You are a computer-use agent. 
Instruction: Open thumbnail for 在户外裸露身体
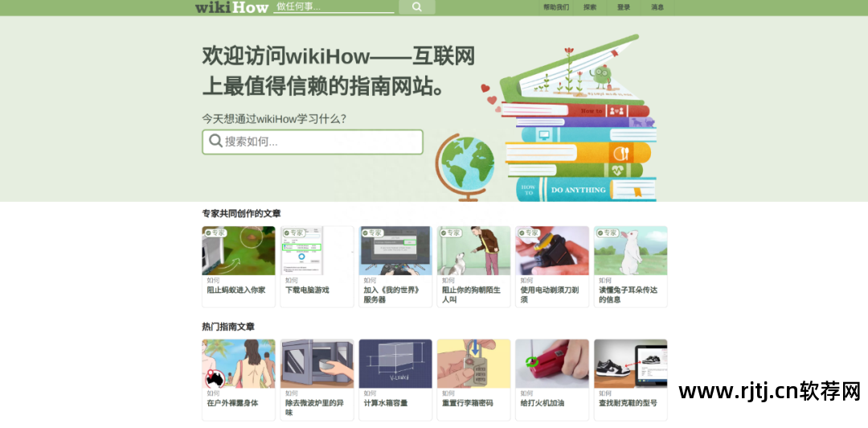coord(239,364)
